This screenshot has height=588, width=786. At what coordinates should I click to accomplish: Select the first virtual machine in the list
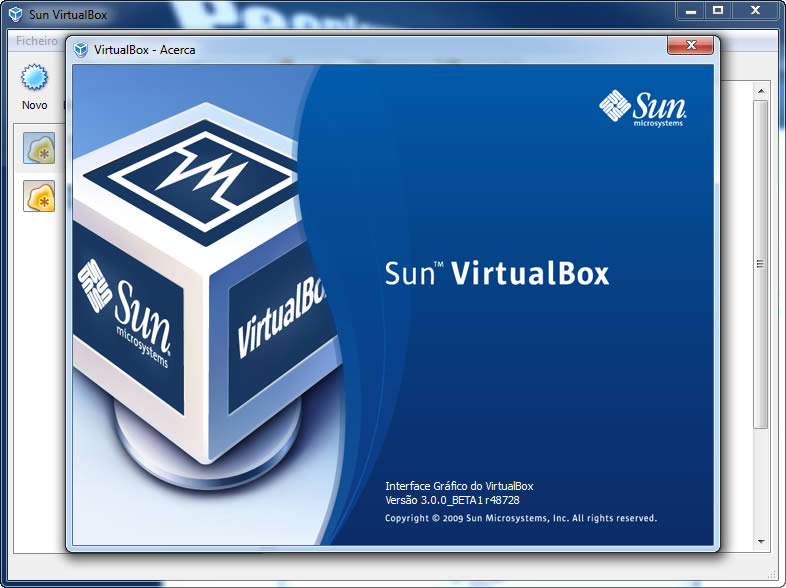tap(39, 148)
